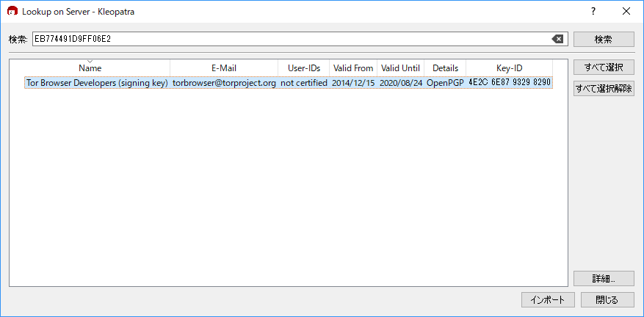
Task: Click the key ID 4E2C 6E87 9329 8290
Action: pos(510,82)
